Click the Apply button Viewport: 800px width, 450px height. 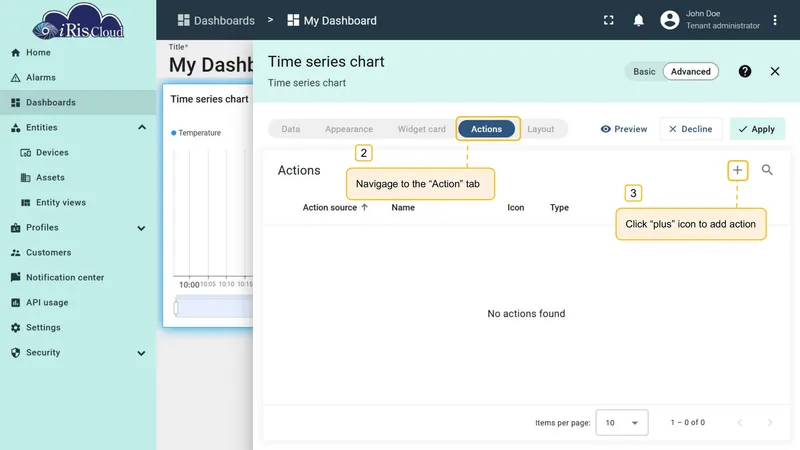[757, 129]
